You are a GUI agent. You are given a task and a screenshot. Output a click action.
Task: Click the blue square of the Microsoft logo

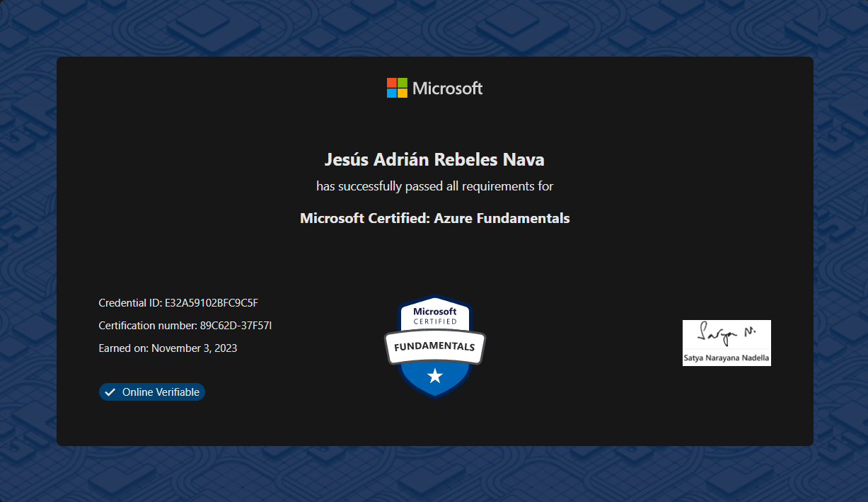click(x=391, y=93)
